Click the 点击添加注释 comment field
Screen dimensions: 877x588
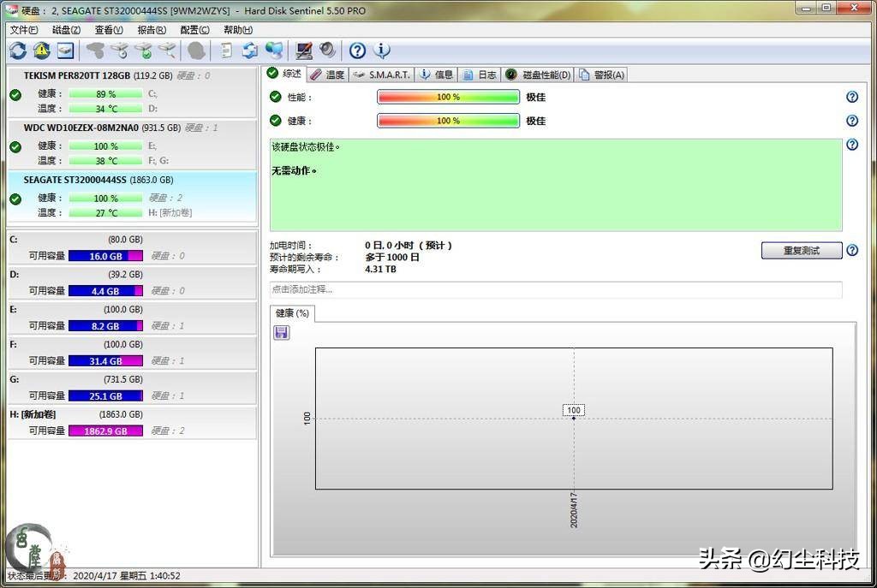555,289
